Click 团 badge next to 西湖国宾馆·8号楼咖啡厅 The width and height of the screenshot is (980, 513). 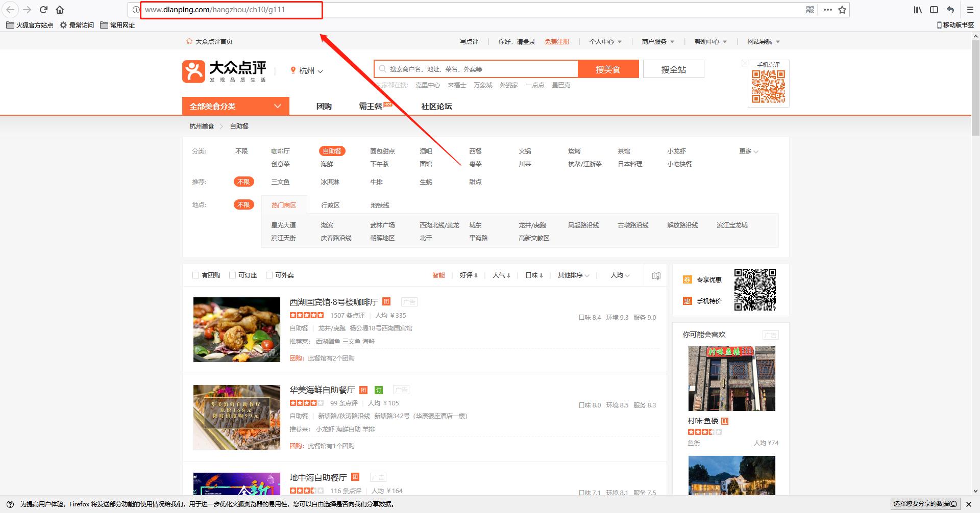387,301
